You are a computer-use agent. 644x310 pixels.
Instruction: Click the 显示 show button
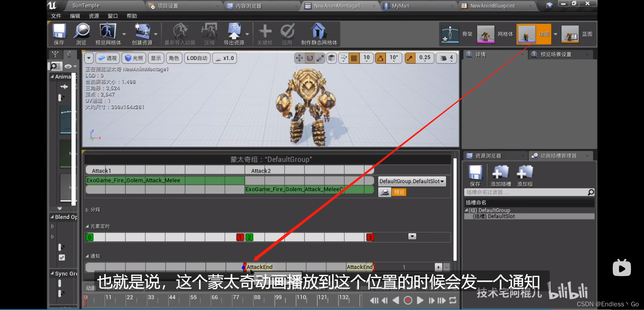pyautogui.click(x=156, y=58)
